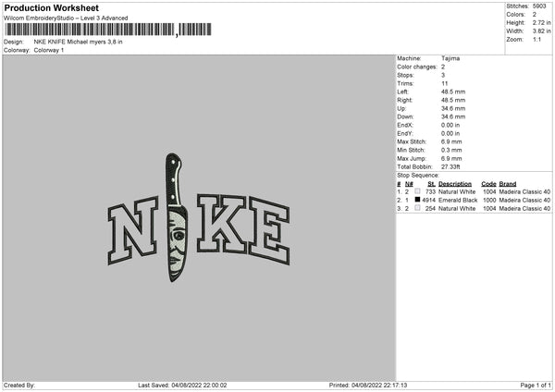Click the Stops value 3
Viewport: 555px width, 392px height.
pyautogui.click(x=443, y=76)
